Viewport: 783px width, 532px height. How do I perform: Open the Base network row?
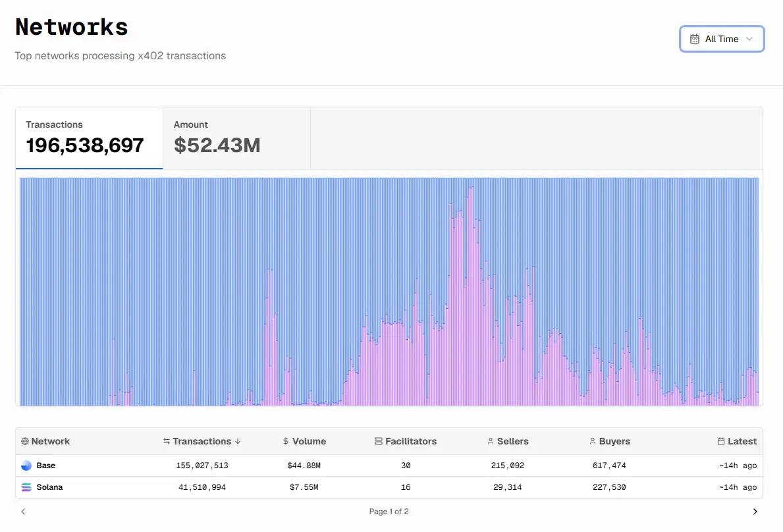(x=389, y=465)
